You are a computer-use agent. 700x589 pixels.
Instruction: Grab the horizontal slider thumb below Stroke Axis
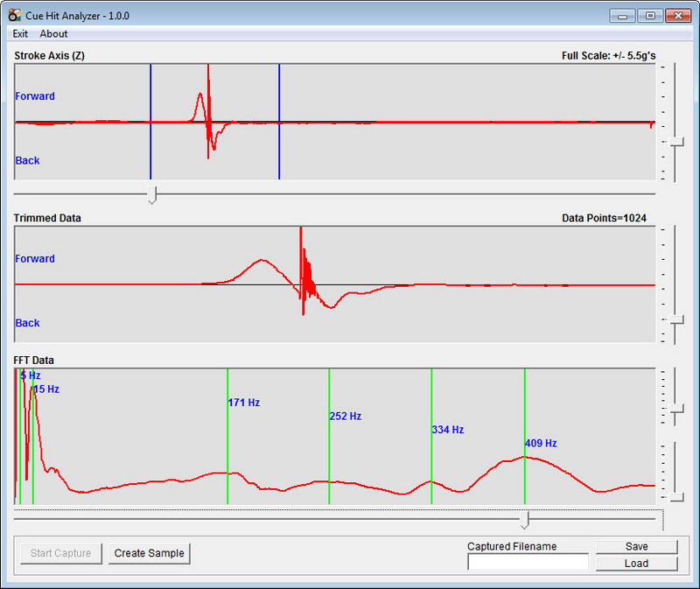pos(152,194)
